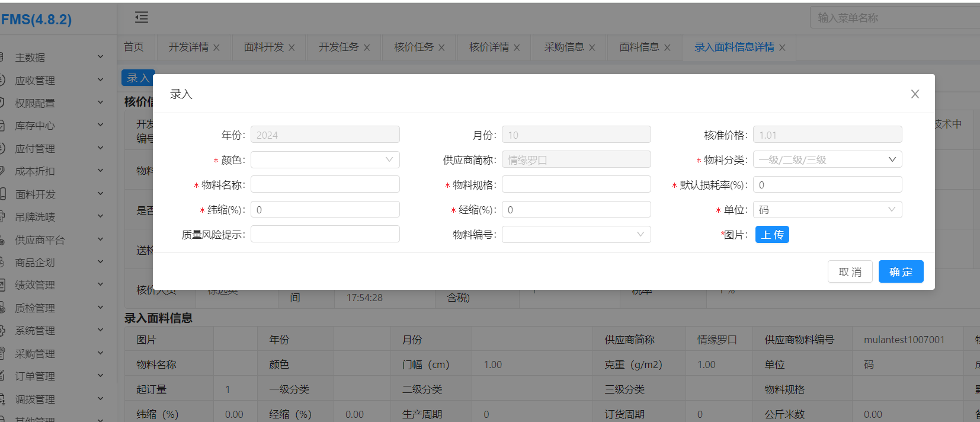Close the 录入 dialog with the X icon
Image resolution: width=980 pixels, height=422 pixels.
coord(915,94)
